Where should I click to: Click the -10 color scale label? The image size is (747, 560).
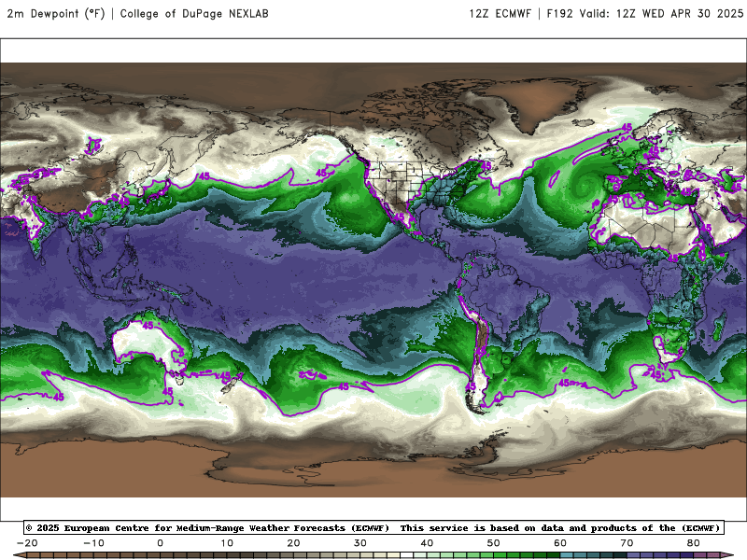coord(93,543)
